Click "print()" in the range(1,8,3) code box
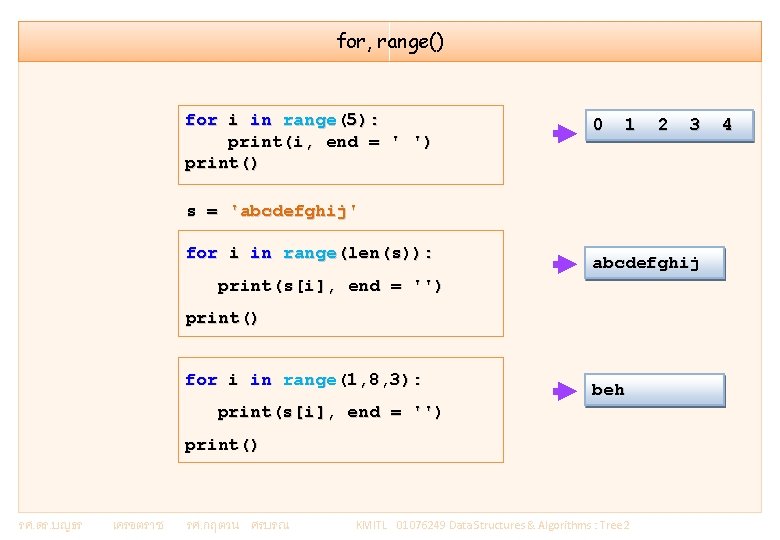The image size is (780, 540). 221,445
